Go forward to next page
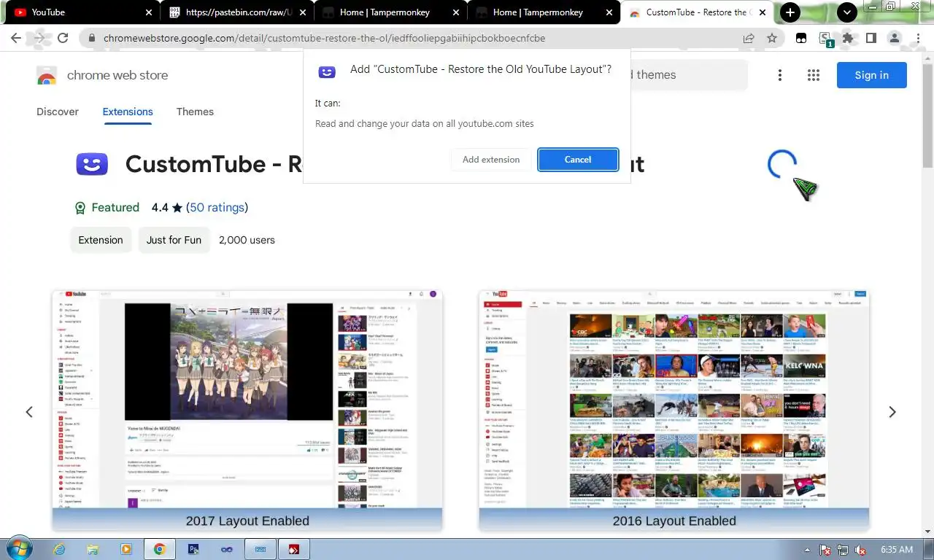The height and width of the screenshot is (560, 934). pos(39,38)
